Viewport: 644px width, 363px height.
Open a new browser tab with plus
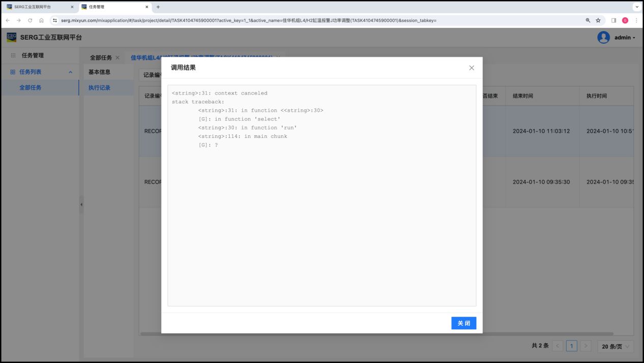pos(158,7)
